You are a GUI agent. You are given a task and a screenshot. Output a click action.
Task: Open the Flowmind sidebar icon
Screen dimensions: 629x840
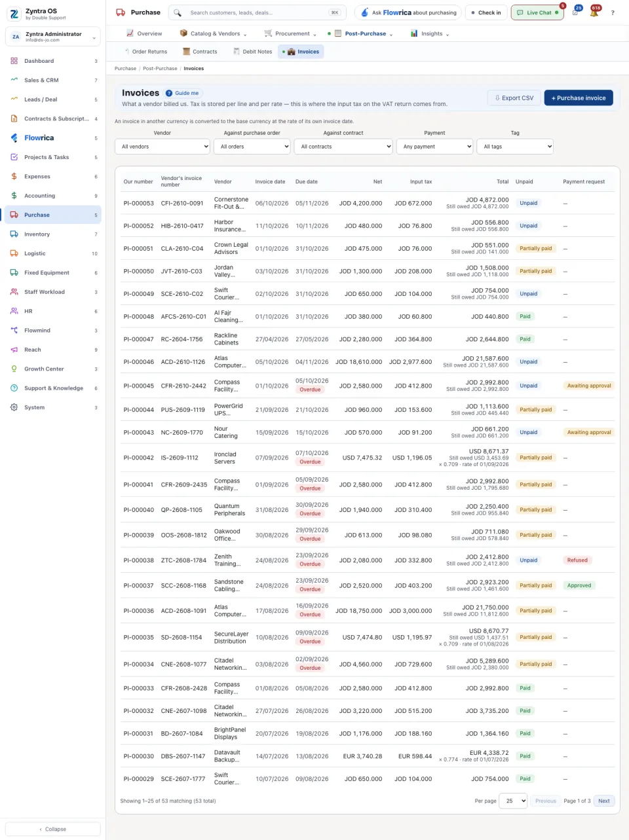coord(14,331)
